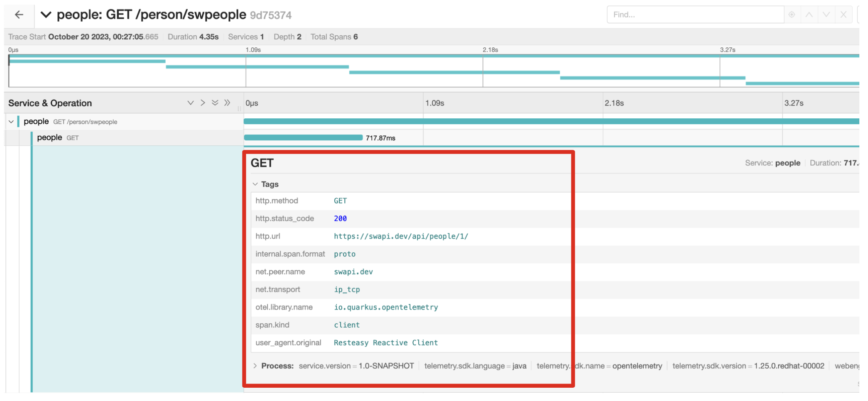Open the swapi.dev http.url value
The width and height of the screenshot is (868, 401).
point(401,237)
